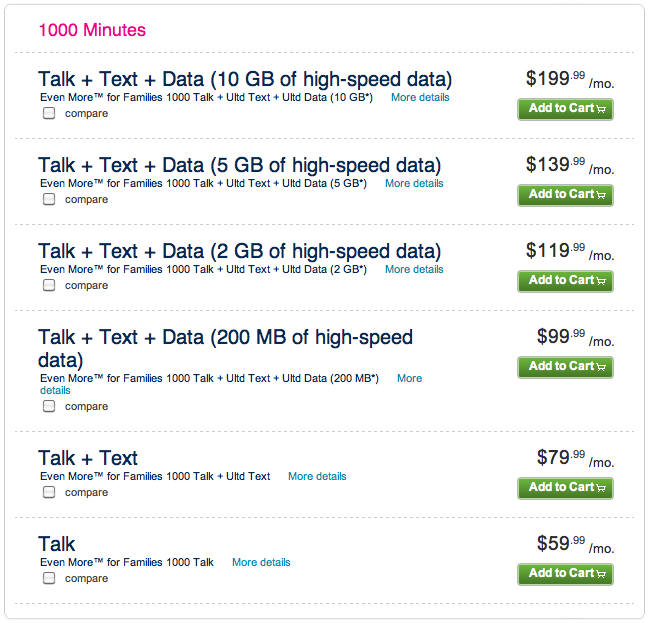Add the $59.99 Talk-only plan to cart
The image size is (649, 623).
click(x=565, y=574)
